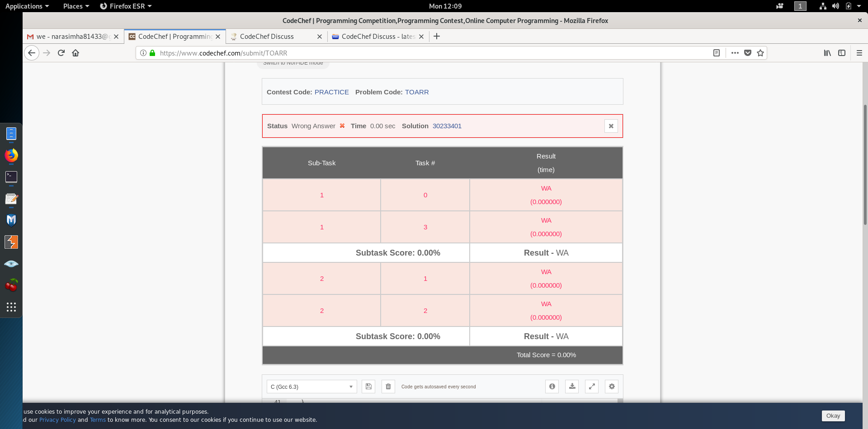Open the Firefox ESR app menu
This screenshot has height=429, width=868.
(126, 6)
